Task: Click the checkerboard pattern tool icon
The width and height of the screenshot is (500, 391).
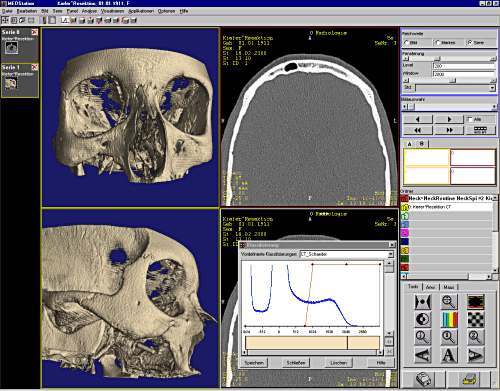Action: [476, 320]
